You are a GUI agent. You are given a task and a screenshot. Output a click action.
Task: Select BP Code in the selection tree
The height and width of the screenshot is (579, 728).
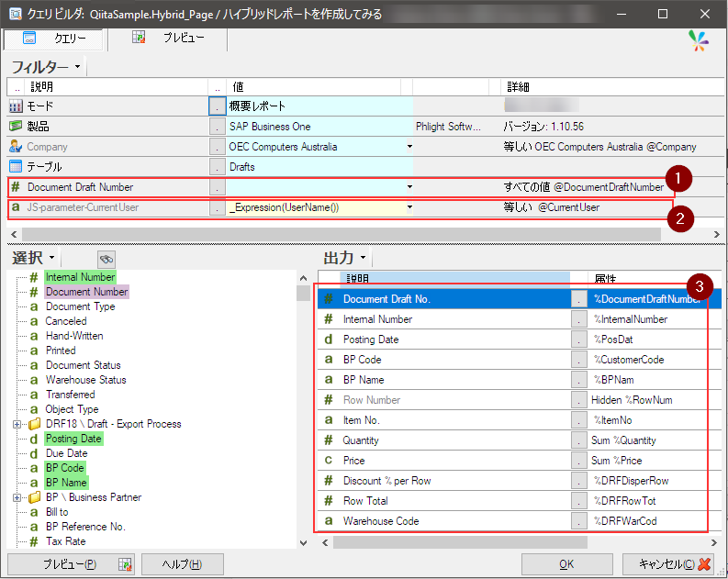[65, 468]
